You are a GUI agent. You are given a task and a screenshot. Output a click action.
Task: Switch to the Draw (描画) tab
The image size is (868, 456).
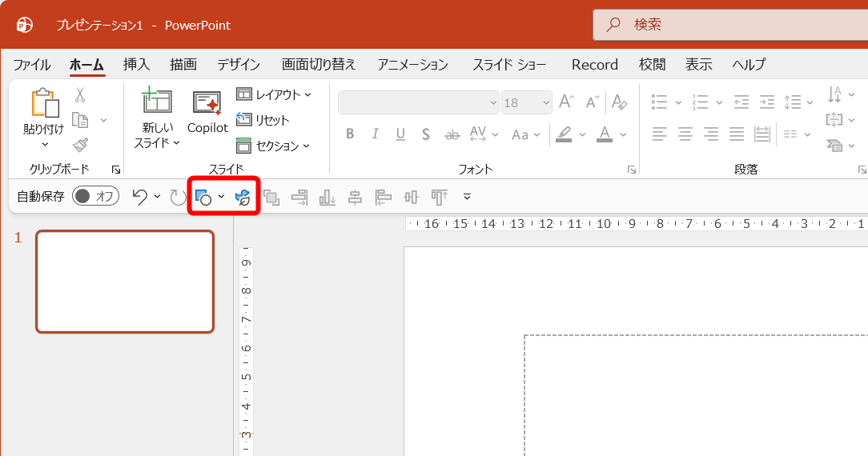pyautogui.click(x=183, y=65)
